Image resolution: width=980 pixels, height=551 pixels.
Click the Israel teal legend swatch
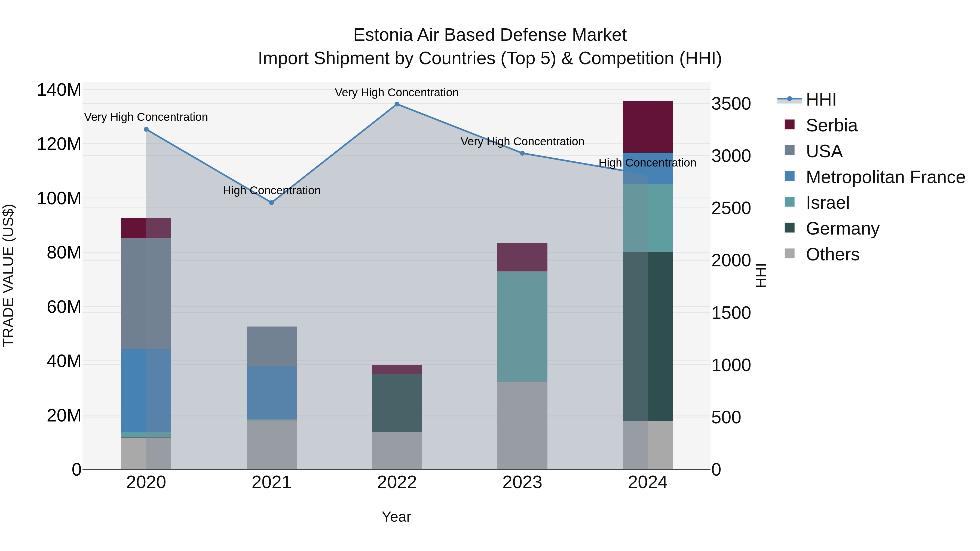[789, 202]
